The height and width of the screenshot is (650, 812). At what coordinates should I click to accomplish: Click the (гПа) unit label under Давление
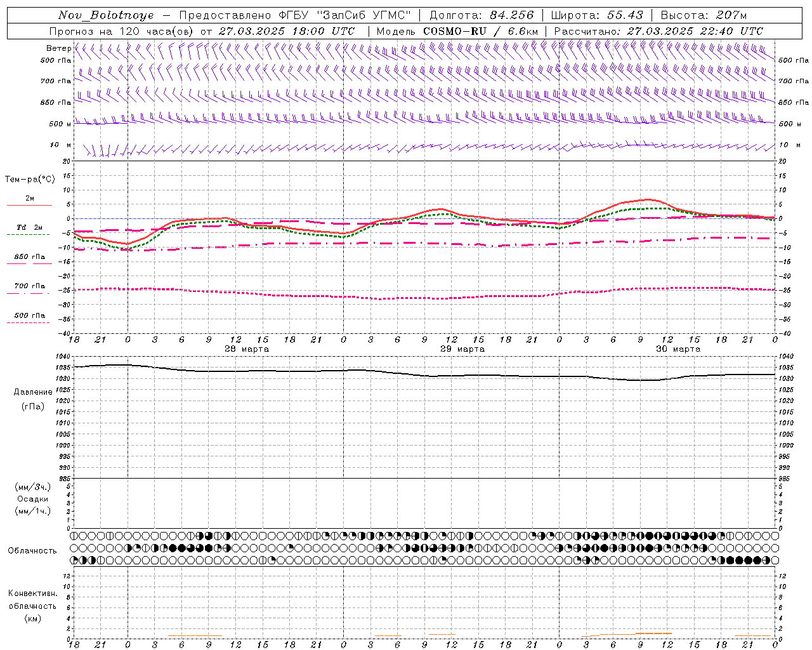click(x=33, y=406)
